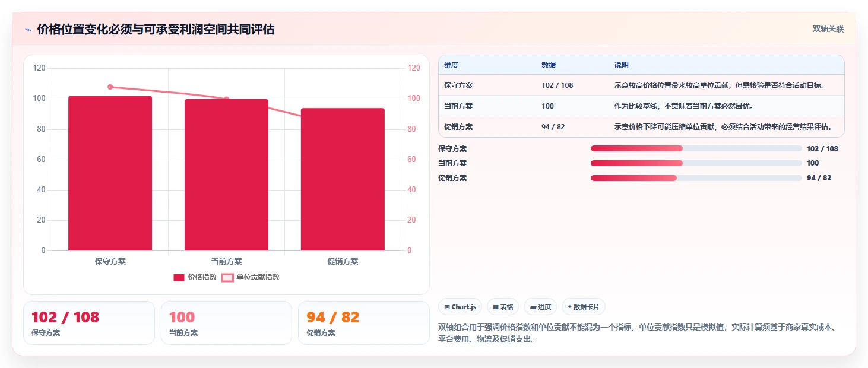Click the lightning icon beside the card title
868x368 pixels.
pyautogui.click(x=28, y=30)
